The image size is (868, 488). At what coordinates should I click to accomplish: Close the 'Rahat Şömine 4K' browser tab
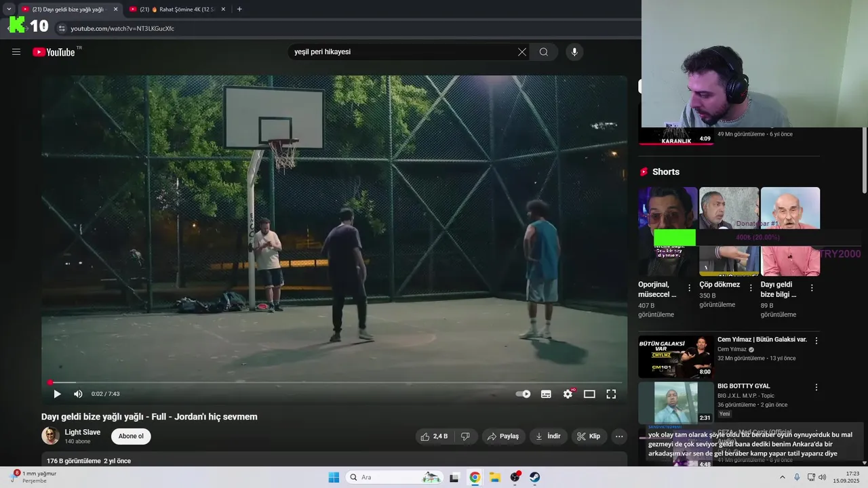pos(223,9)
